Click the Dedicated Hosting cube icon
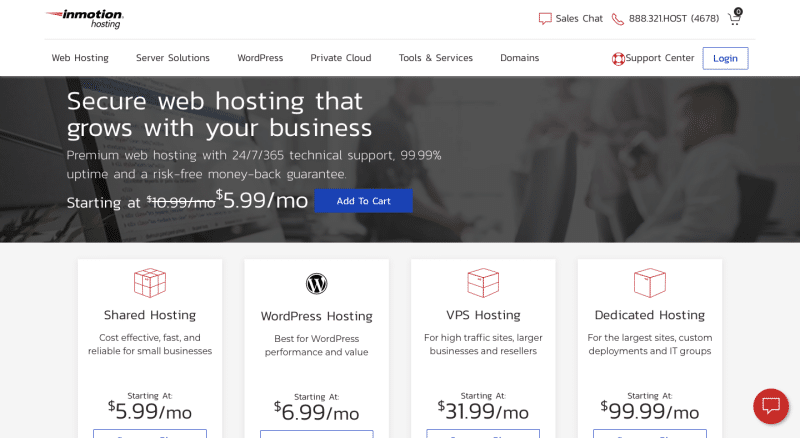The image size is (800, 438). click(x=649, y=282)
